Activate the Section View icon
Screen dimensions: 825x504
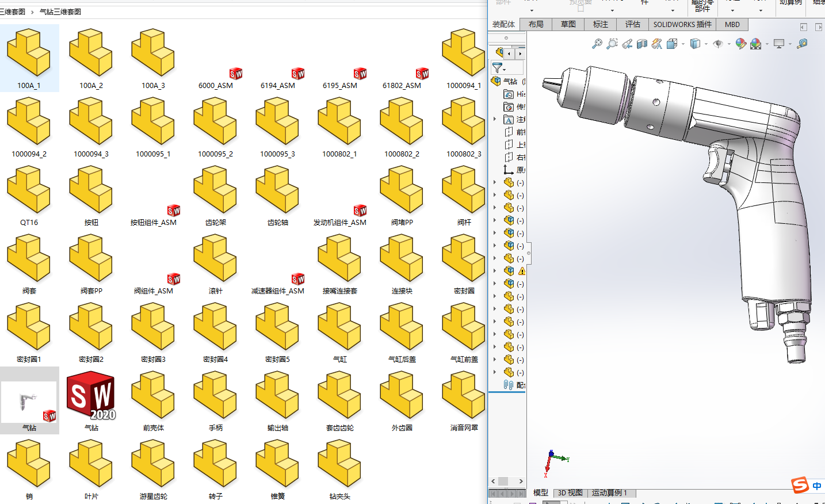[x=642, y=44]
